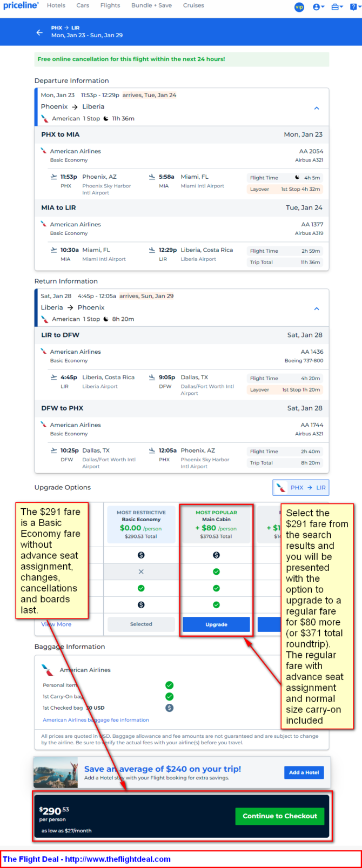
Task: Open the help question-mark menu
Action: [x=355, y=7]
